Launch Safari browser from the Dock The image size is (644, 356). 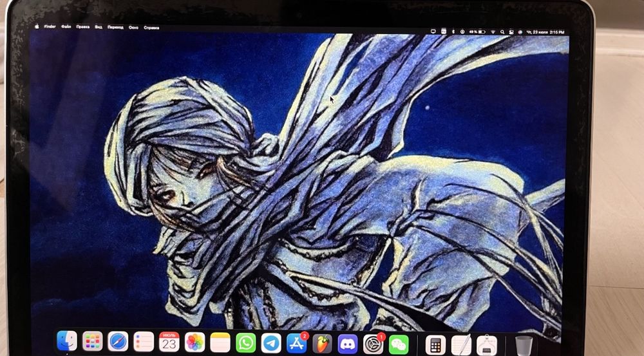(118, 341)
